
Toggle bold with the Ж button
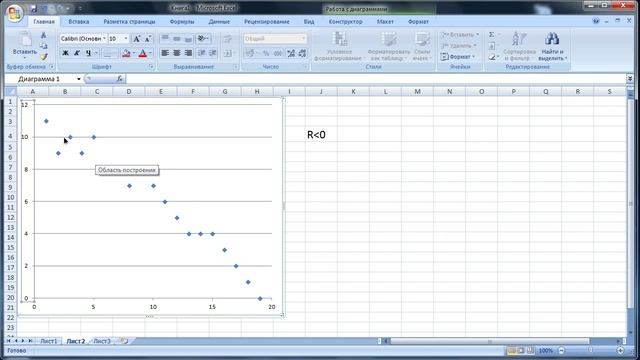[65, 53]
